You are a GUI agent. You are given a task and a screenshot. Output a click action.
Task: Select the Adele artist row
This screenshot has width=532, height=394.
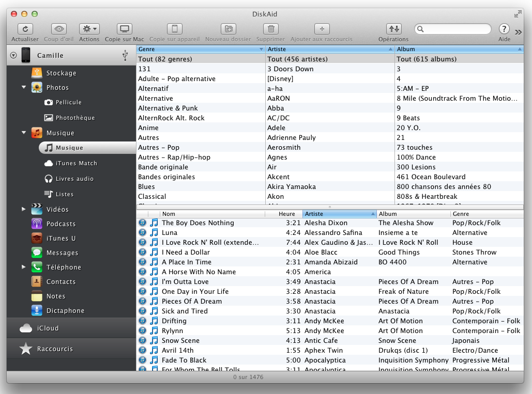coord(330,128)
